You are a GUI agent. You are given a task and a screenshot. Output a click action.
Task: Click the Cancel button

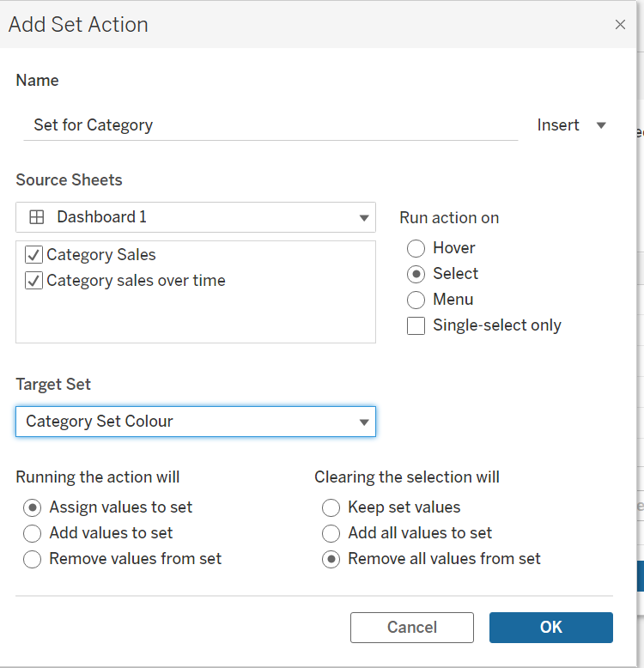point(412,628)
